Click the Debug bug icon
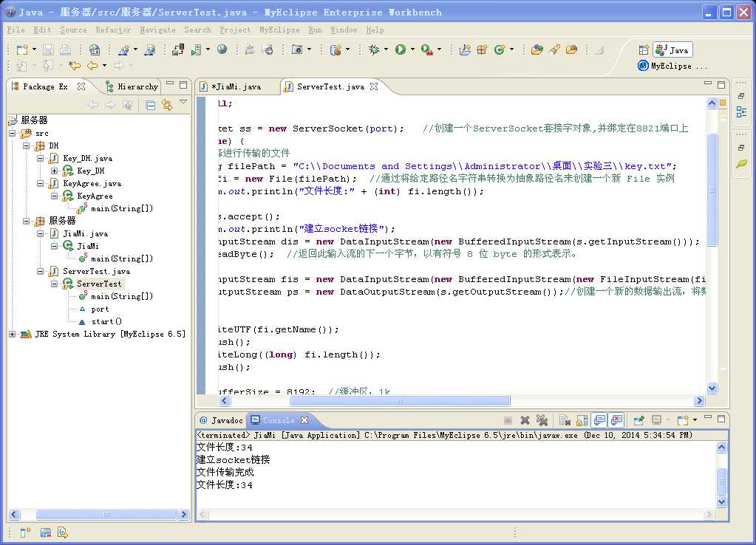 click(x=374, y=49)
